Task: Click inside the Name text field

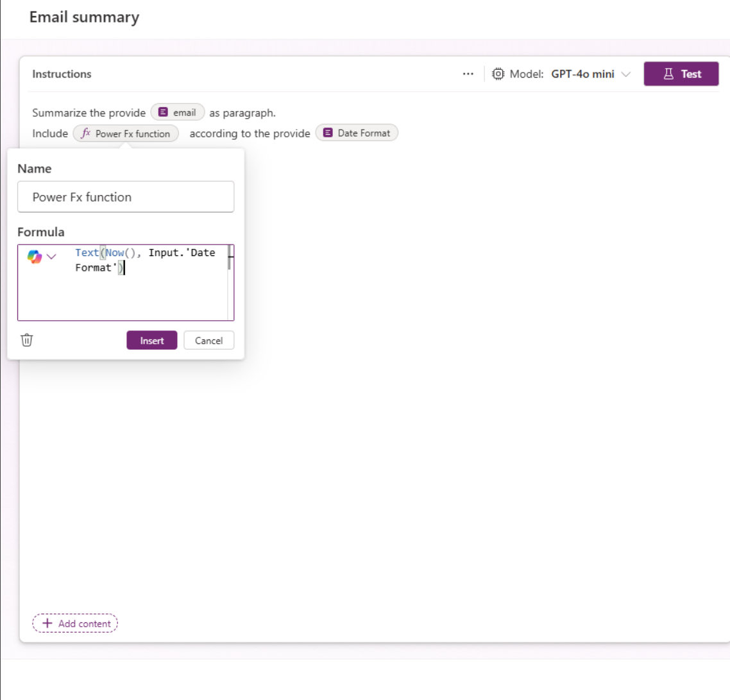Action: (x=126, y=197)
